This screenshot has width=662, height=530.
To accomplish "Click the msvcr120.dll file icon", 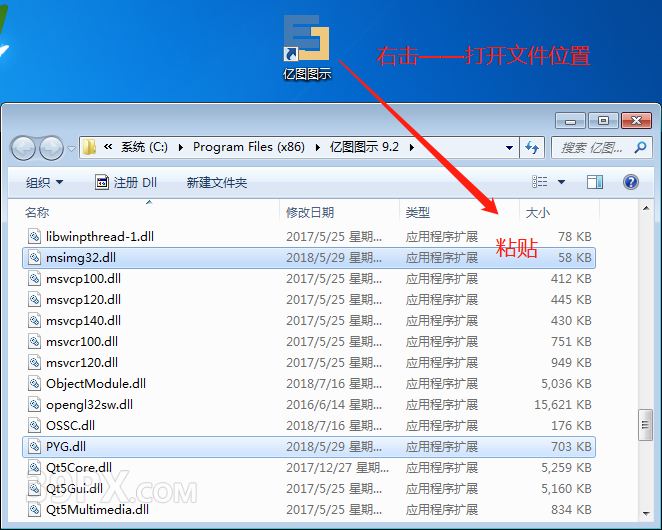I will (35, 363).
